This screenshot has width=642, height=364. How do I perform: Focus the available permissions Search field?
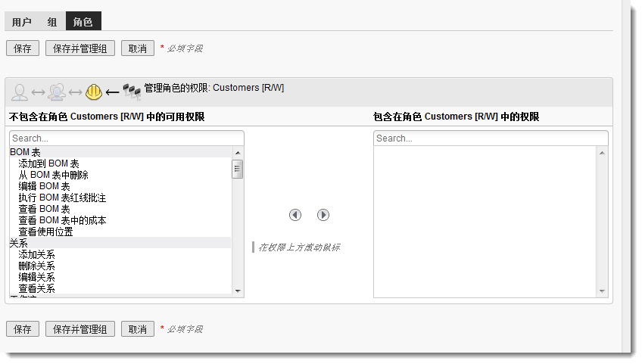pos(126,138)
